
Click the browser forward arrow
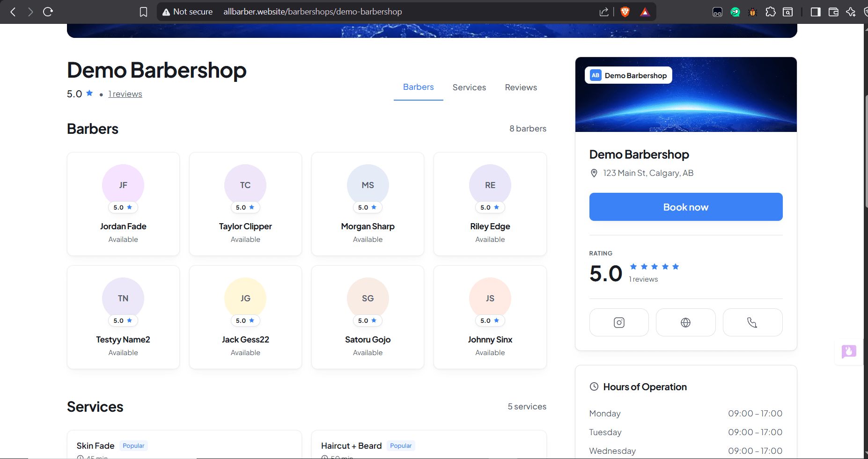coord(30,12)
